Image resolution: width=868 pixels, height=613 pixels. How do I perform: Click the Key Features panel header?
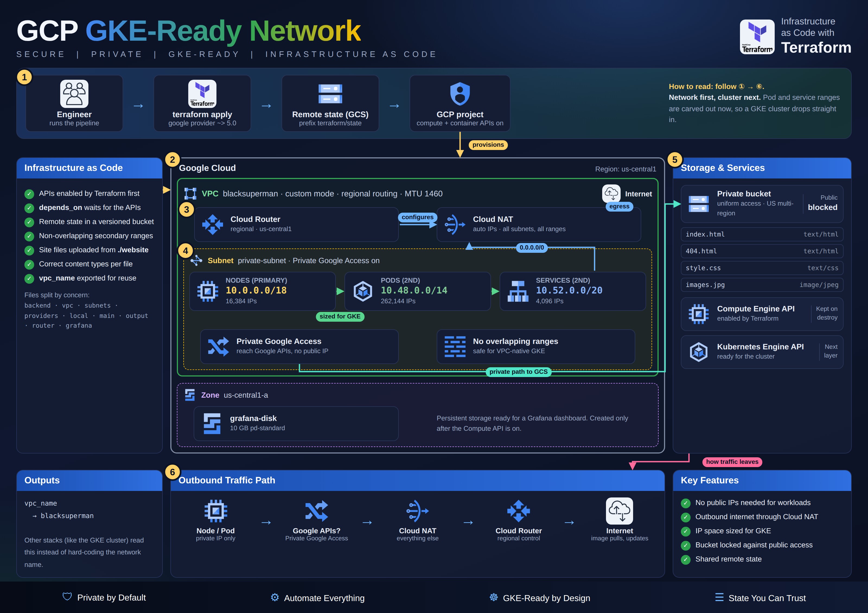[762, 480]
